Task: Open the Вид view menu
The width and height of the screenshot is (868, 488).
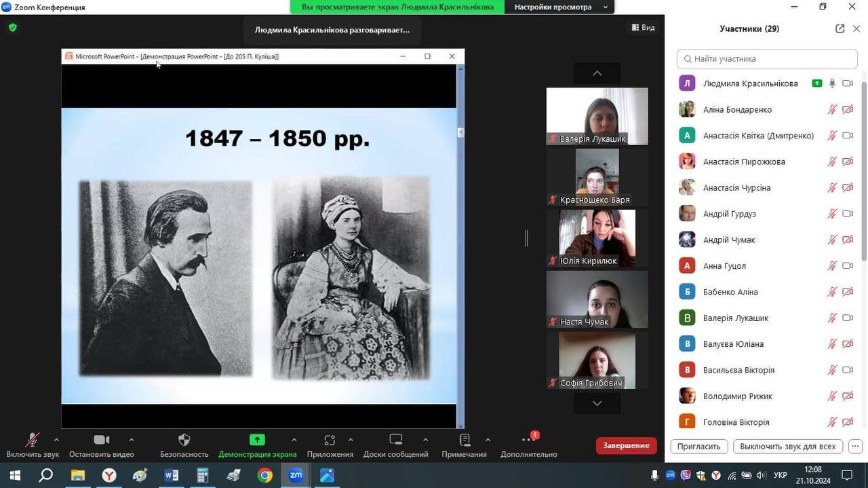Action: [643, 28]
